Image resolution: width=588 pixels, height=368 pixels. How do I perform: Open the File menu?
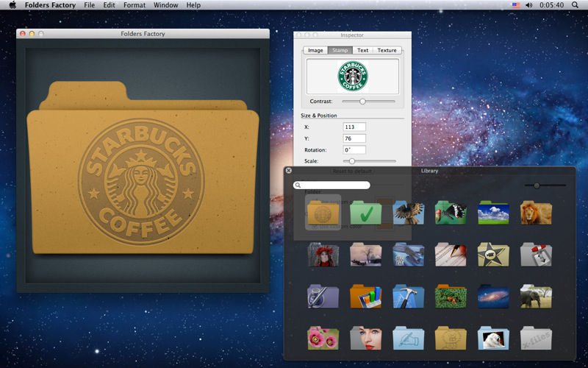[89, 5]
